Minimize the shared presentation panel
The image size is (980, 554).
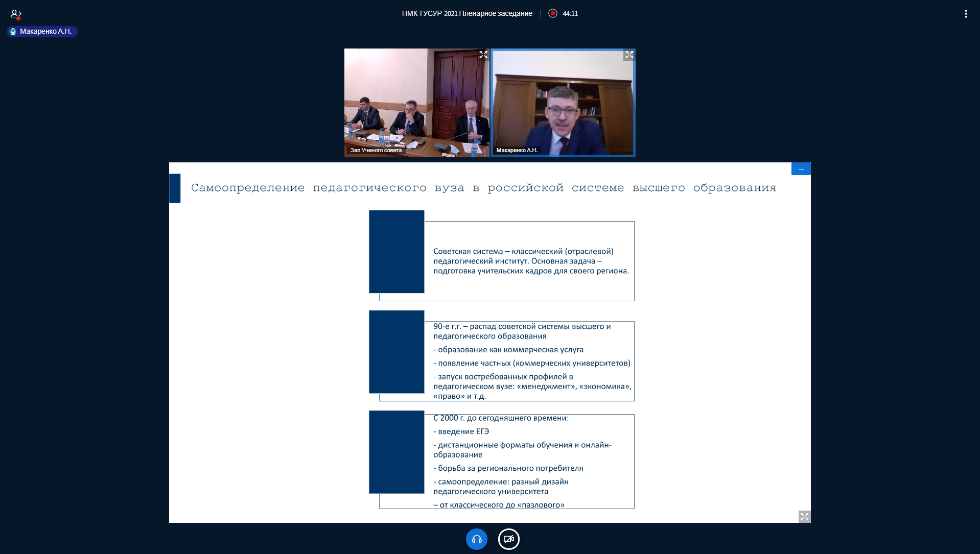coord(801,169)
